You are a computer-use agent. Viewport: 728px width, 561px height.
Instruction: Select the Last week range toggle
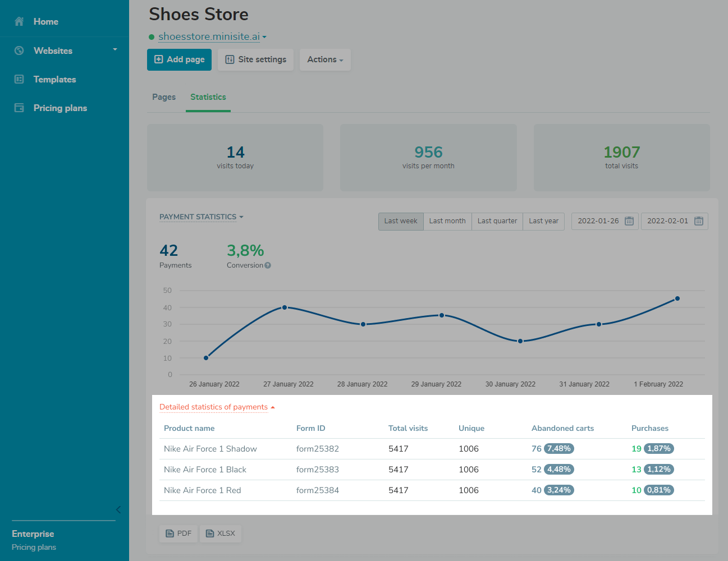[401, 221]
